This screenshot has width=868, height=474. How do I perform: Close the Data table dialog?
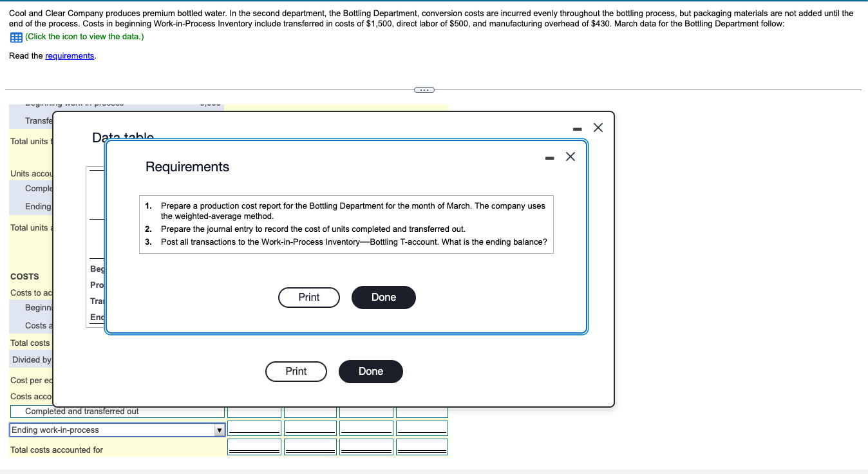[598, 128]
